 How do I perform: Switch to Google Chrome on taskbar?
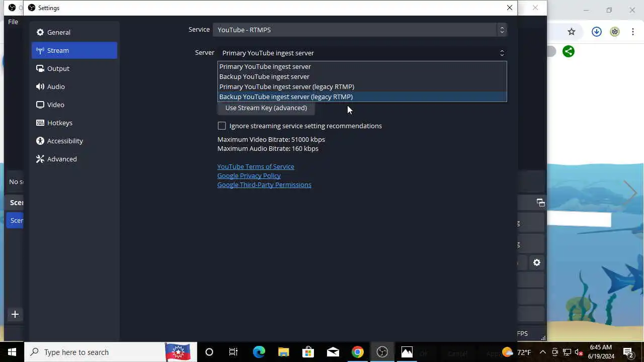pyautogui.click(x=357, y=352)
